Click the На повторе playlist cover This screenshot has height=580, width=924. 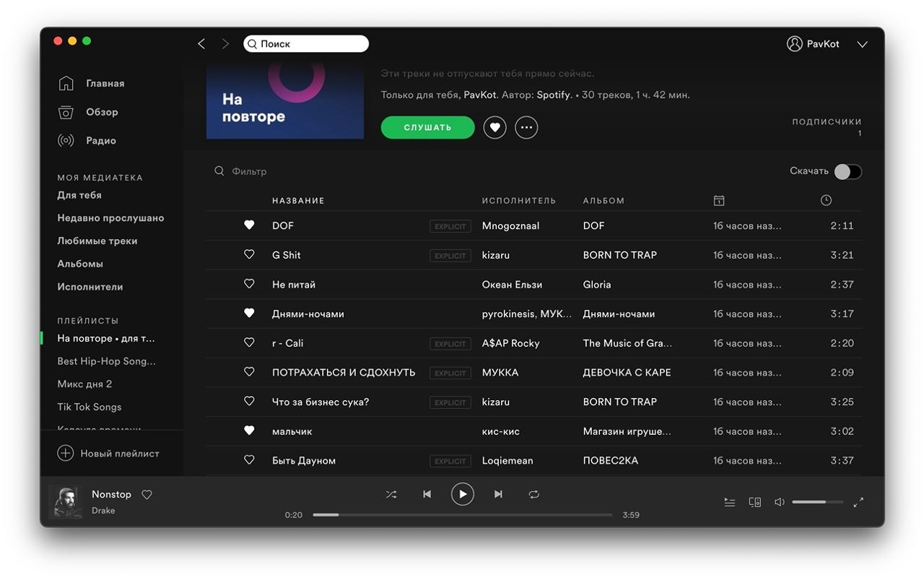[x=285, y=100]
